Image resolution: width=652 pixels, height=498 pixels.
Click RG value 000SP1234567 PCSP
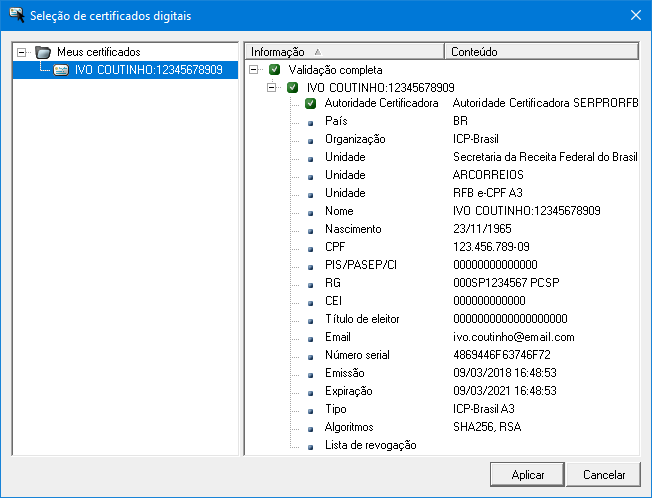(x=506, y=283)
